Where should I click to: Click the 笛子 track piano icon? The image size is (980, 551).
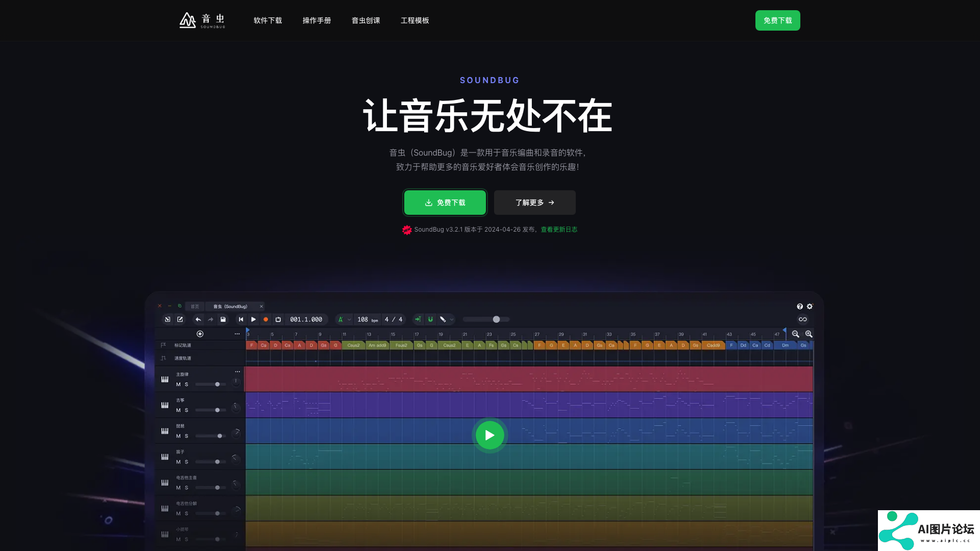pyautogui.click(x=165, y=457)
